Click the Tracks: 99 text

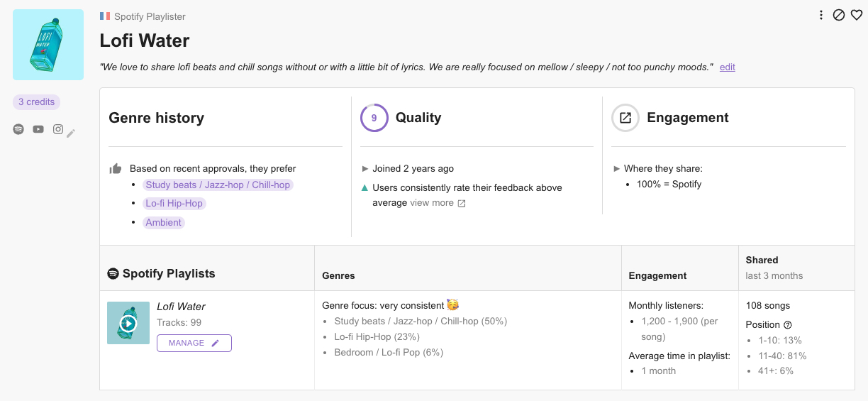[x=179, y=322]
